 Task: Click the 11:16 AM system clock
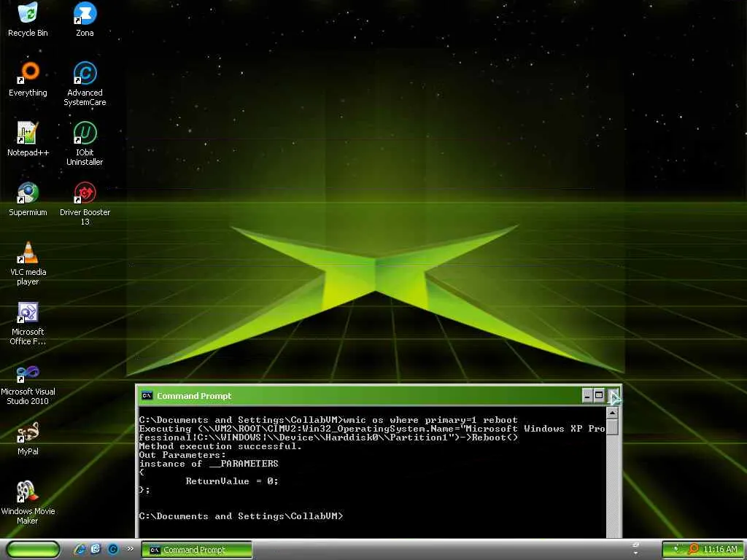(720, 549)
